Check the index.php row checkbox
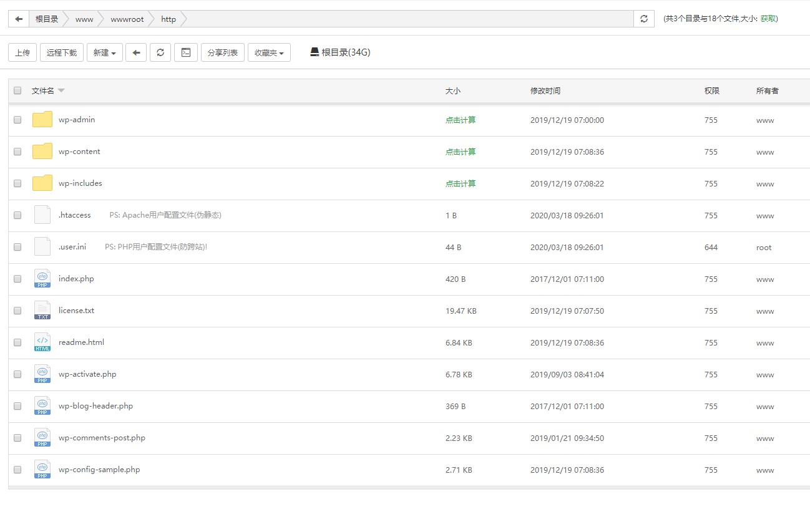This screenshot has width=810, height=532. pos(17,279)
